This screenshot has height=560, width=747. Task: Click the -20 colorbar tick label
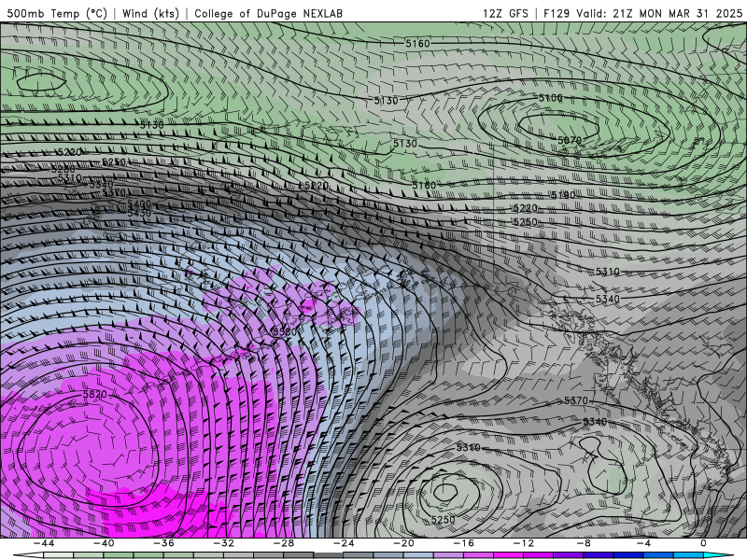coord(403,543)
